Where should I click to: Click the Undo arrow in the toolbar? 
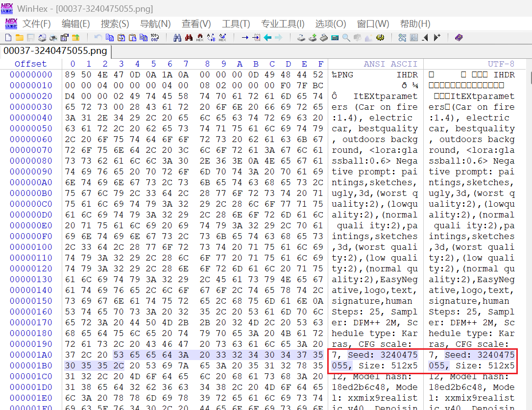(98, 38)
